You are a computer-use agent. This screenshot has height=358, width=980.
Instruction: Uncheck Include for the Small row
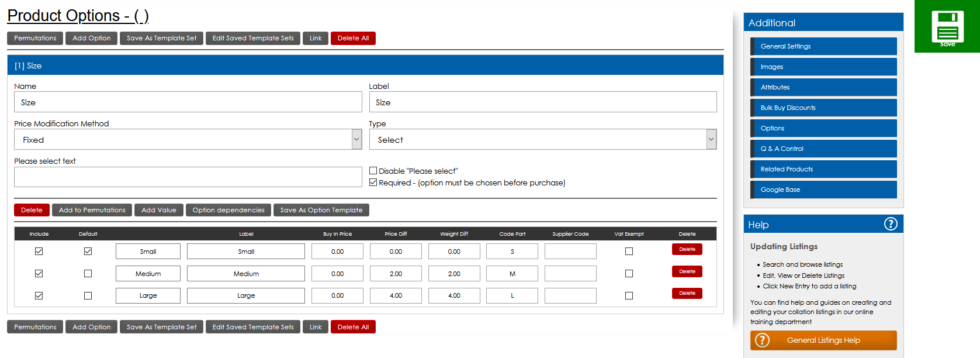[x=39, y=252]
